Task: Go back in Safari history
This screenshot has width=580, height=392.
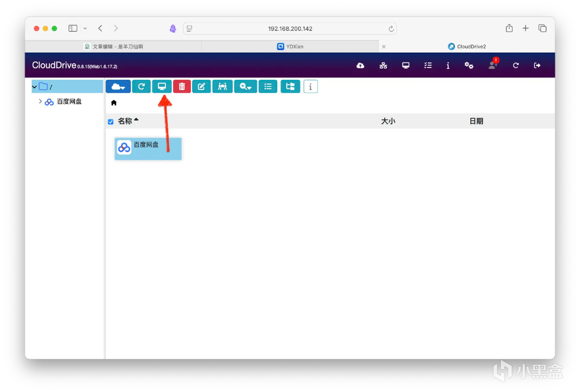Action: click(100, 28)
